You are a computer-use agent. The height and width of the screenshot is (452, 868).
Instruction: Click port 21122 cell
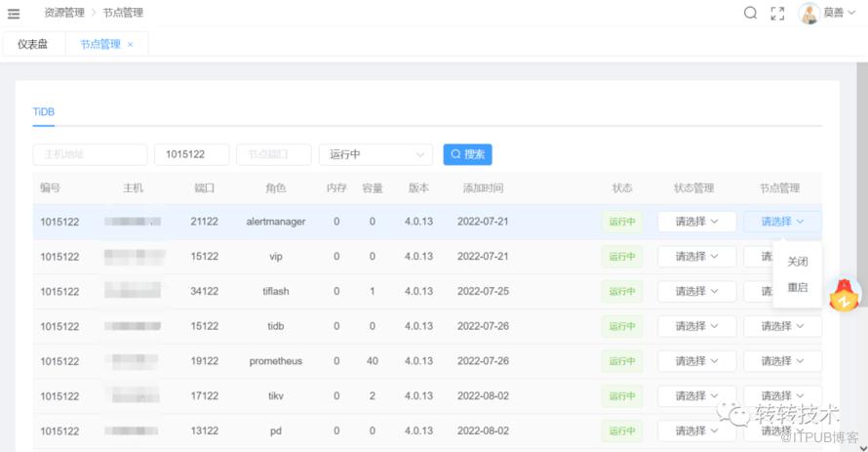pyautogui.click(x=204, y=222)
